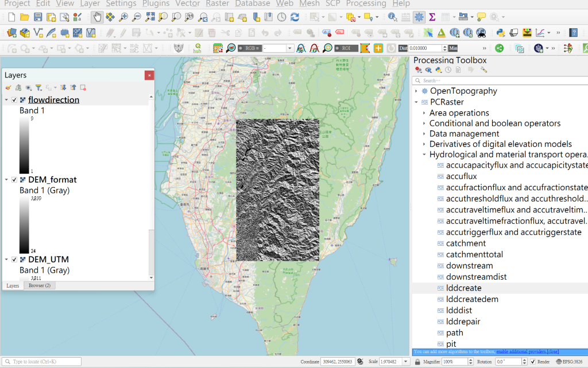Click the Zoom In magnifier tool
This screenshot has width=588, height=368.
(x=123, y=17)
